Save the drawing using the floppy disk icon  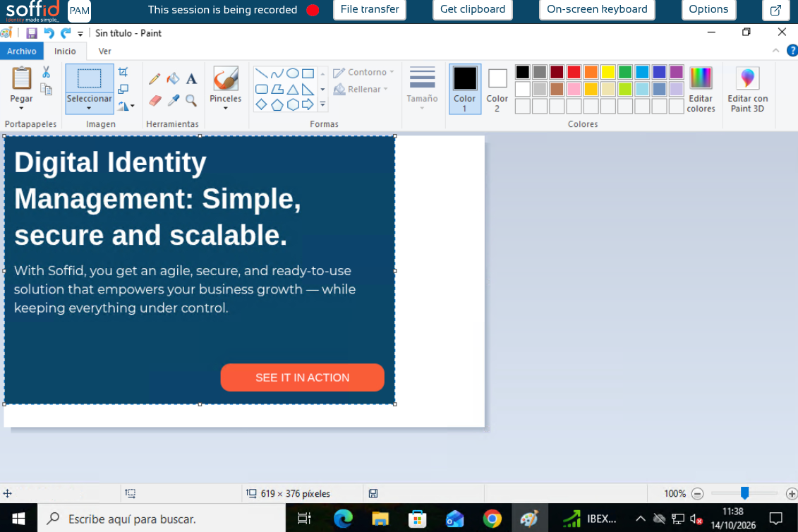pos(32,33)
